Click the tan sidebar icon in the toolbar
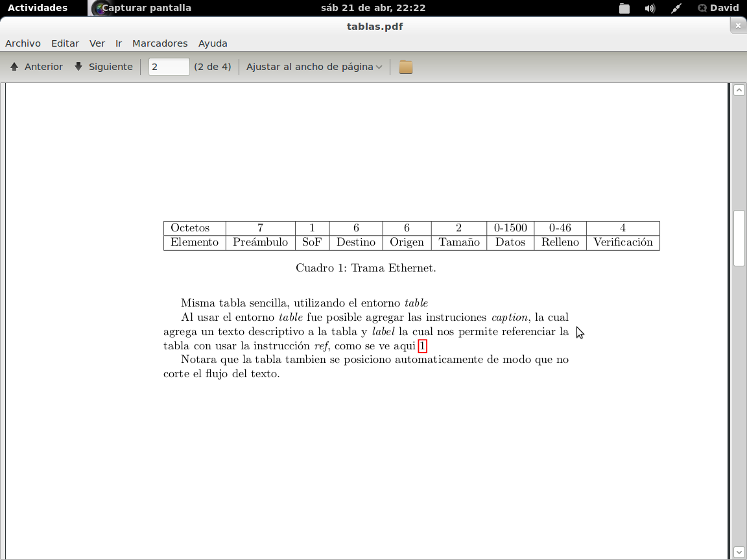The width and height of the screenshot is (747, 560). [x=405, y=67]
